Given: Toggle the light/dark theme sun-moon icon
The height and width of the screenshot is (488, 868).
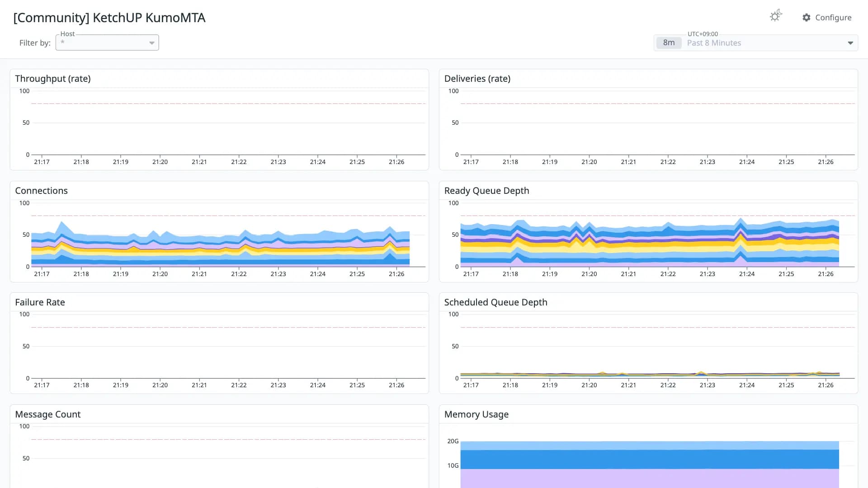Looking at the screenshot, I should click(x=776, y=16).
